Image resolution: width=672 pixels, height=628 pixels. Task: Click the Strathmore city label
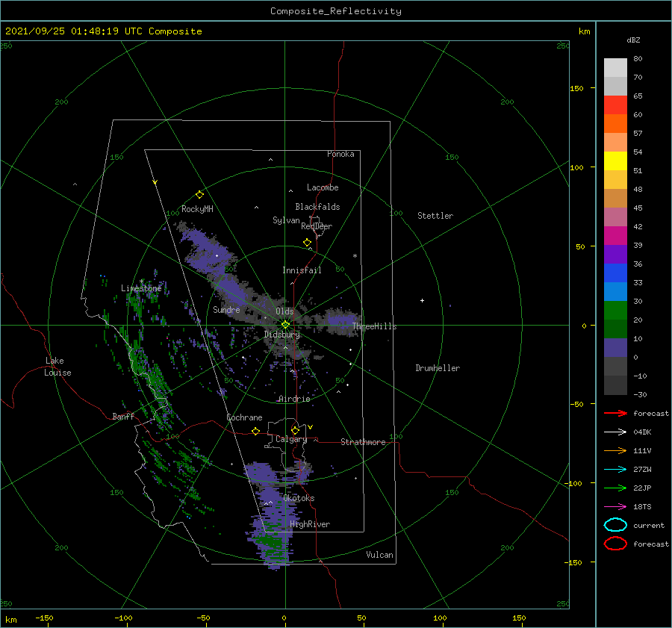[363, 442]
